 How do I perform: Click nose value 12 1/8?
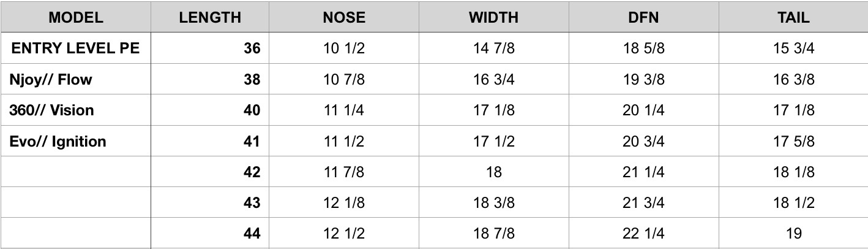[x=344, y=202]
